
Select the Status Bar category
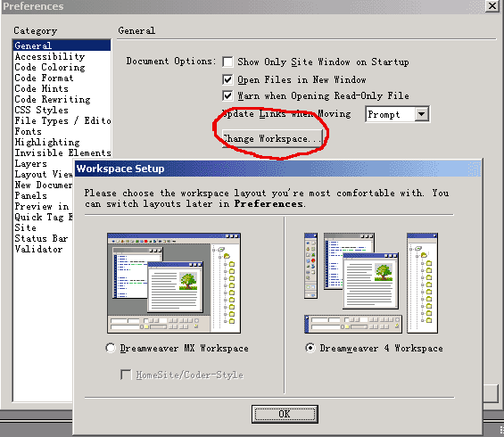[41, 238]
